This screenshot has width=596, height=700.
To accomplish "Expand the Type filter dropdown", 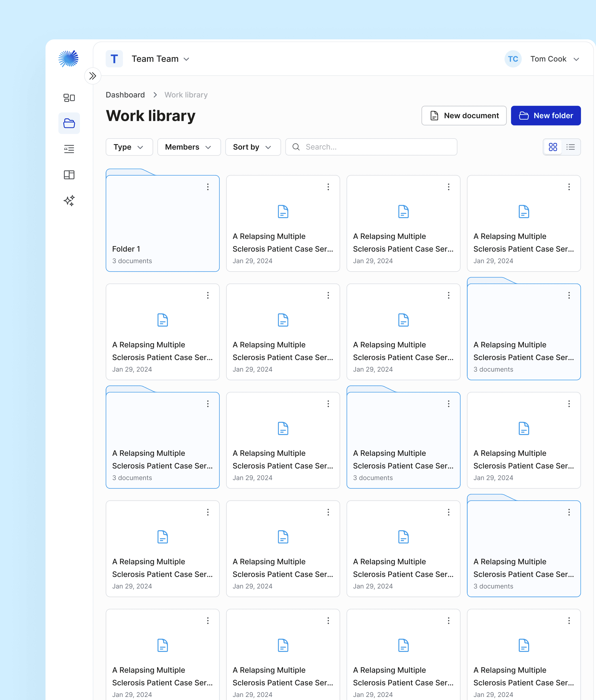I will (129, 147).
